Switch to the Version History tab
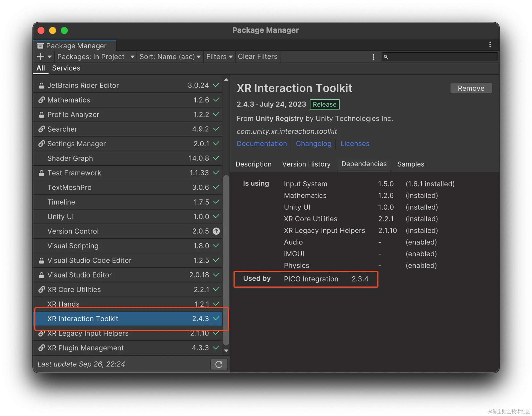 [x=306, y=164]
